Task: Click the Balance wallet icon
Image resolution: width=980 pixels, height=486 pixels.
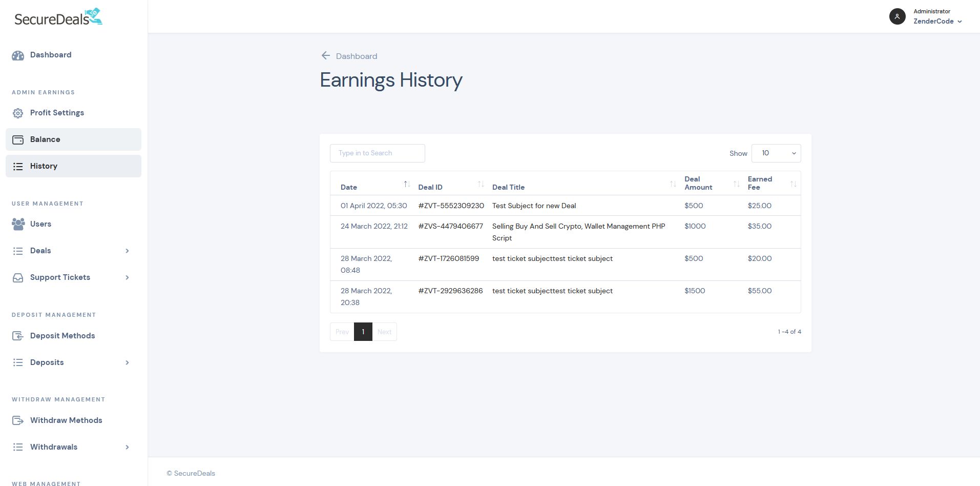Action: click(x=18, y=140)
